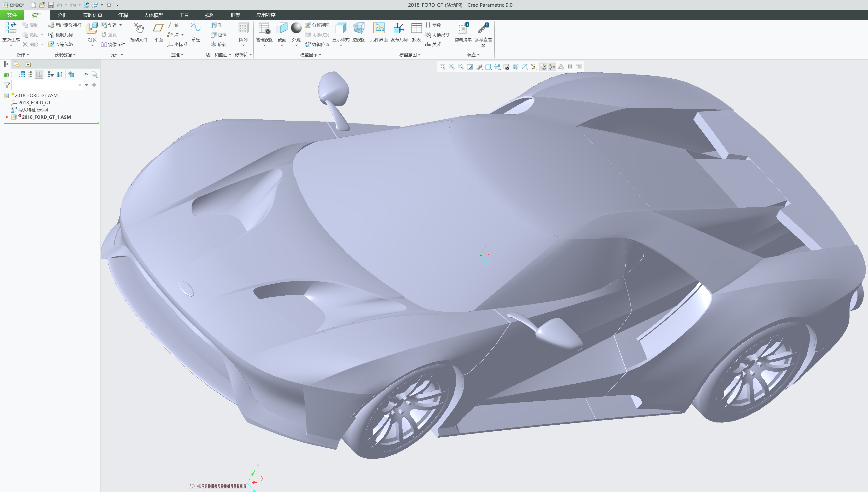Click pause simulation button in graphics toolbar

570,67
